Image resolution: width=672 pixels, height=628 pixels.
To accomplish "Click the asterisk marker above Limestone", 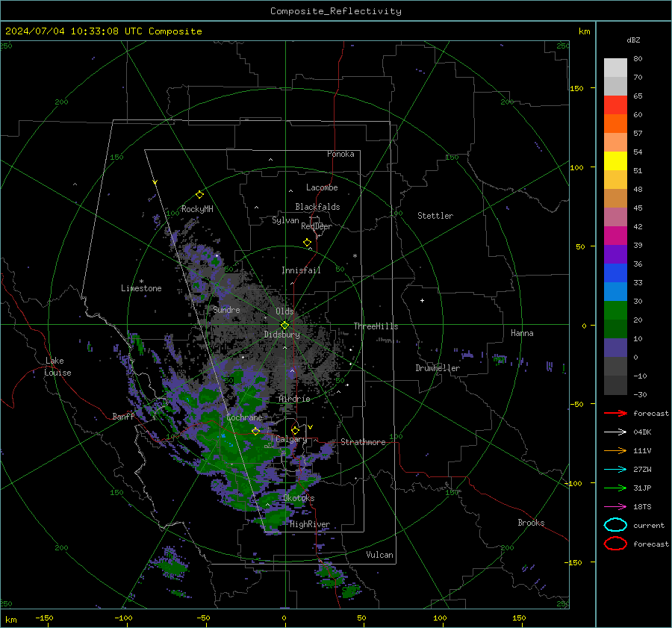I will coord(141,282).
